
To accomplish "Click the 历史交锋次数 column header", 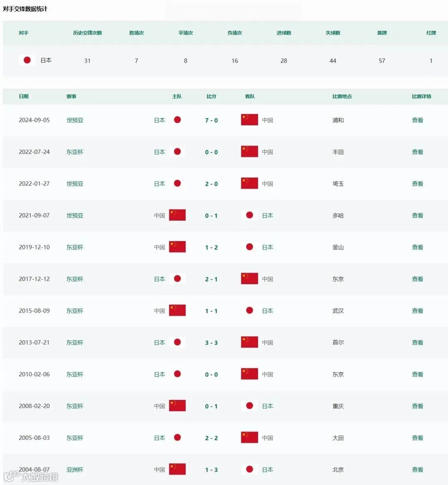I will pos(88,33).
